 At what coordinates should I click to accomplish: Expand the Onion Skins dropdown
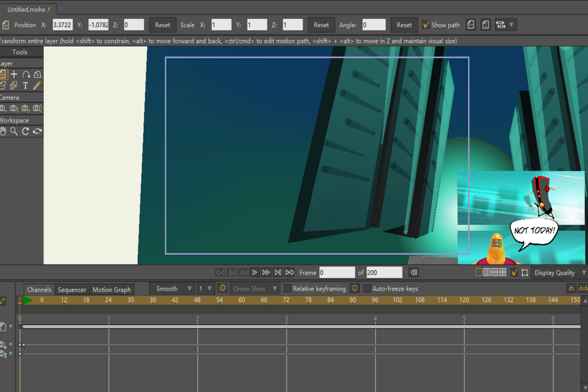pyautogui.click(x=255, y=289)
